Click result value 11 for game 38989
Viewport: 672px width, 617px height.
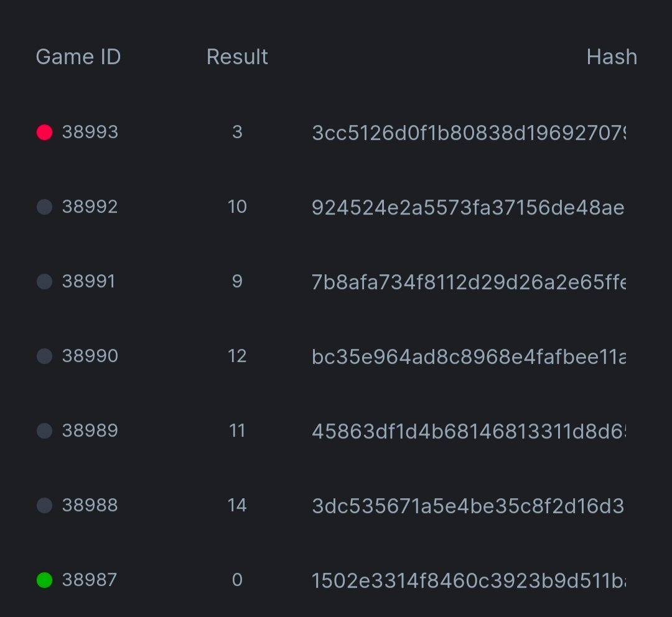tap(237, 430)
